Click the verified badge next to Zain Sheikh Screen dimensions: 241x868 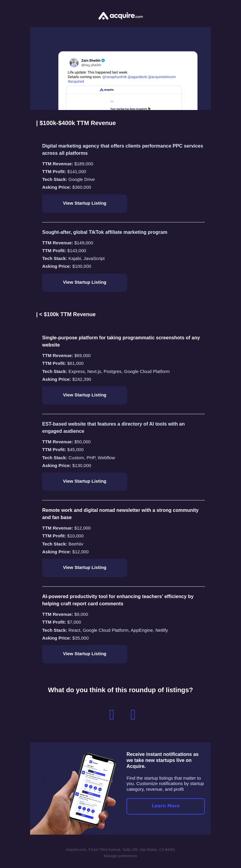tap(103, 60)
